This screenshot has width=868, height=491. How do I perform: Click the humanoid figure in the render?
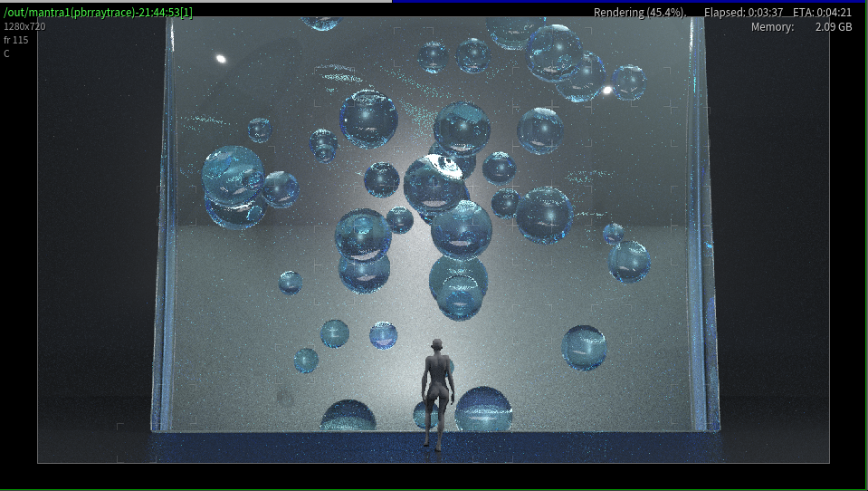tap(438, 395)
